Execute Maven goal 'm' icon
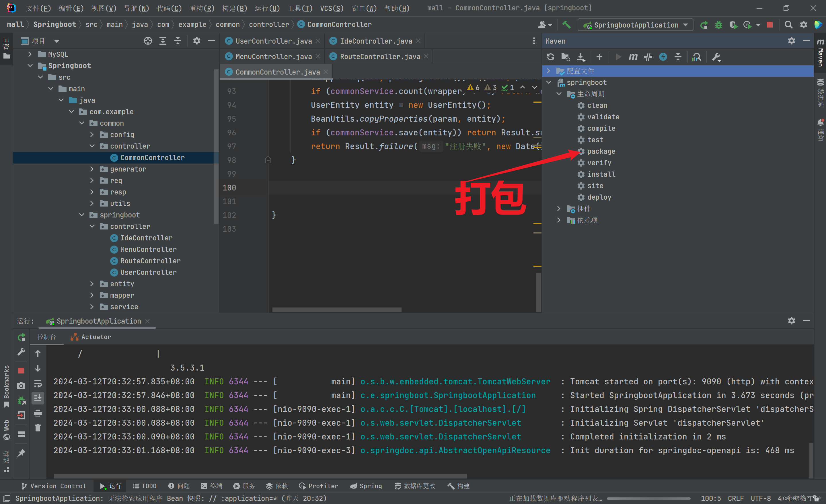Viewport: 826px width, 504px height. pos(633,57)
